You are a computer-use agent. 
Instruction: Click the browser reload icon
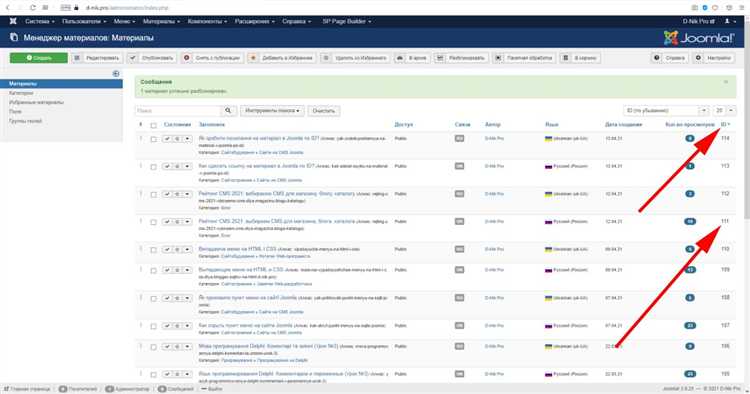(33, 8)
